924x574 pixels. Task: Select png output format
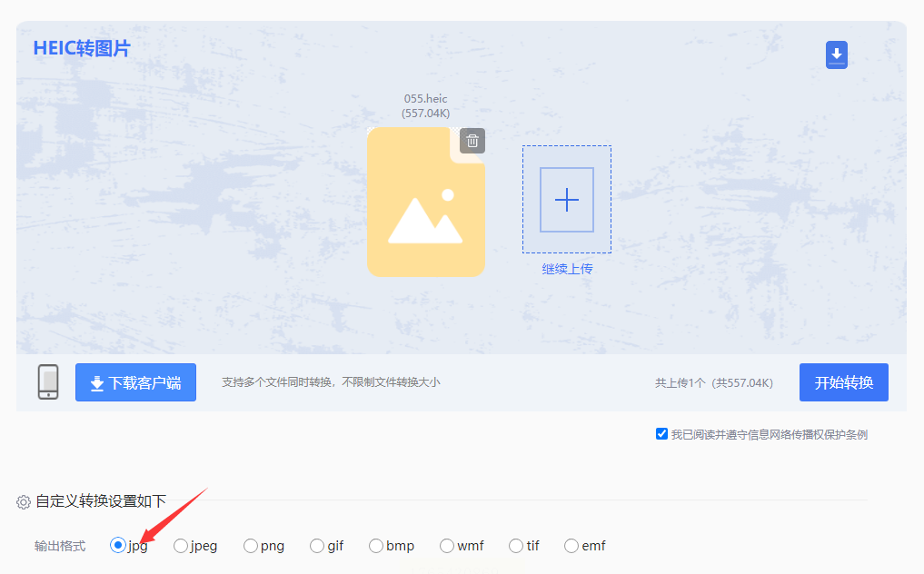[x=251, y=546]
